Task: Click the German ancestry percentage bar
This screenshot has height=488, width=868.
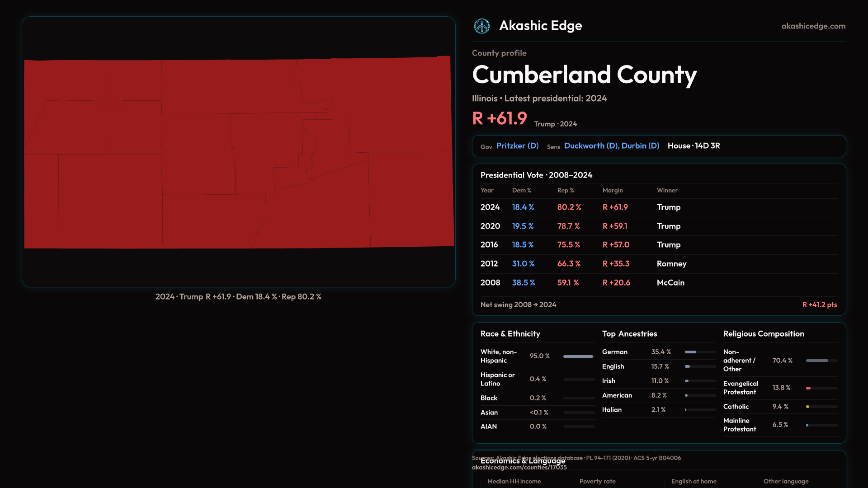Action: pos(690,352)
